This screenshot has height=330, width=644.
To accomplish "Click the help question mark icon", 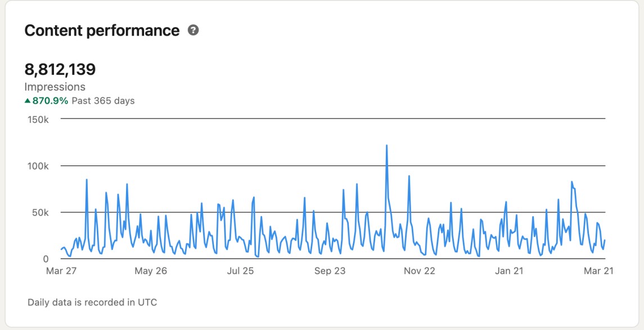I will (193, 30).
